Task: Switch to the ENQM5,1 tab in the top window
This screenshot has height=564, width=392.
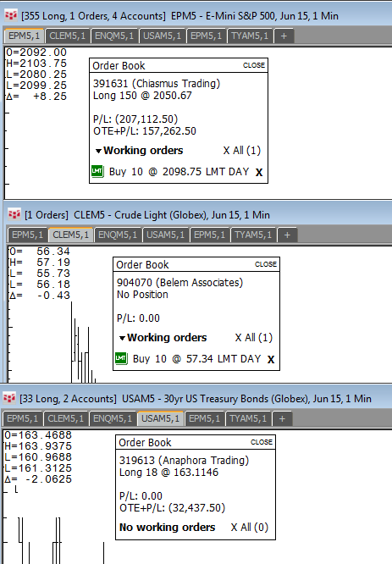Action: point(114,36)
